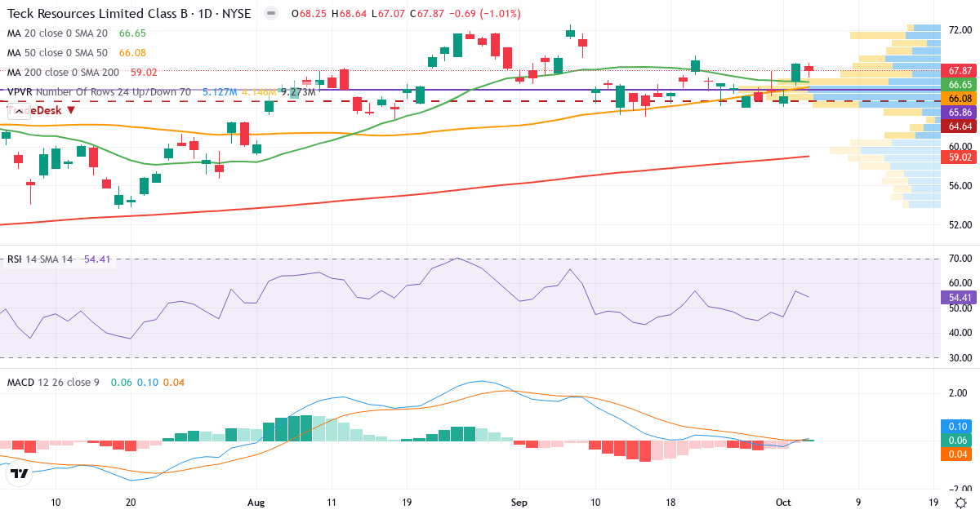Click the 52.00 price scale tick
The image size is (980, 514).
point(960,224)
